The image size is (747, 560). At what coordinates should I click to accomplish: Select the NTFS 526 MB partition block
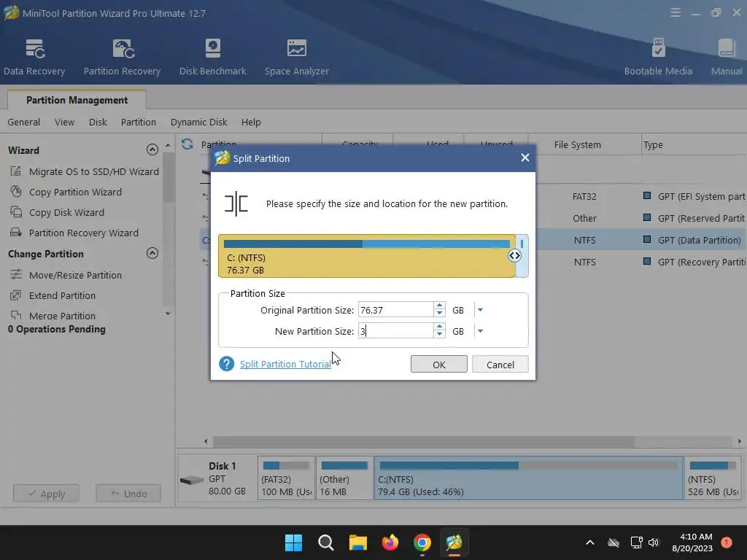(x=713, y=478)
